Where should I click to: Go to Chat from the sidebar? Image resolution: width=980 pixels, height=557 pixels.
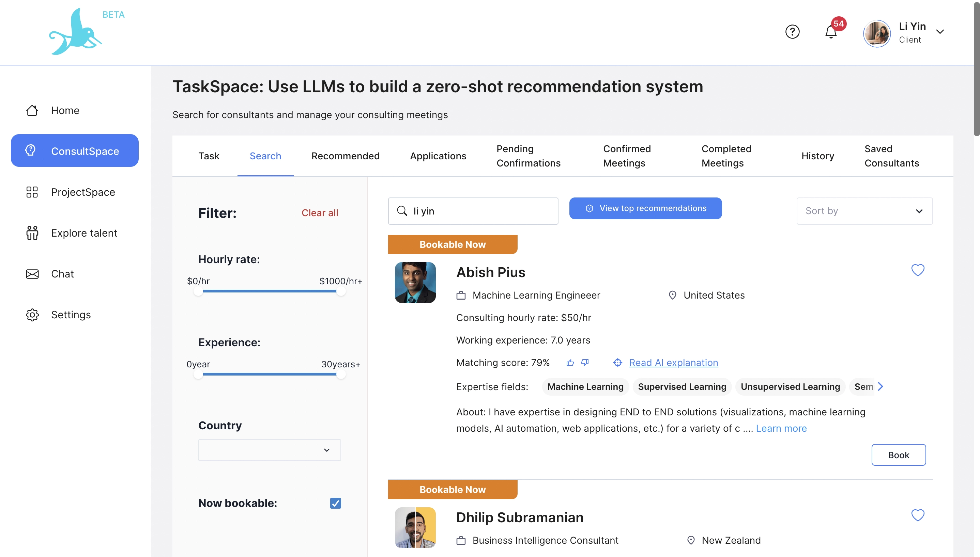click(x=62, y=274)
